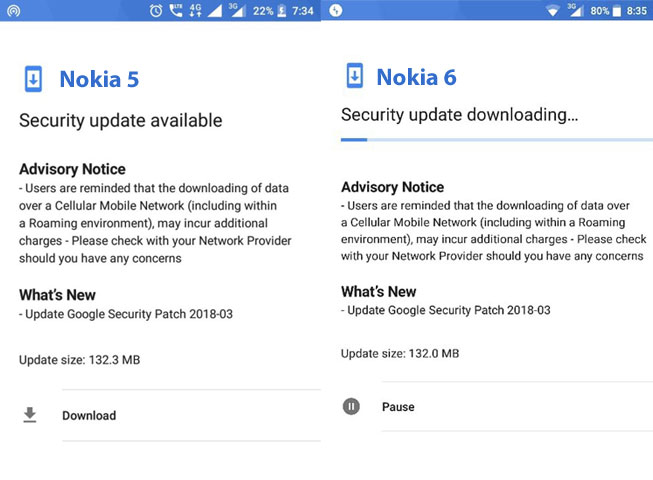Tap the download arrow icon beside Download

(x=30, y=415)
